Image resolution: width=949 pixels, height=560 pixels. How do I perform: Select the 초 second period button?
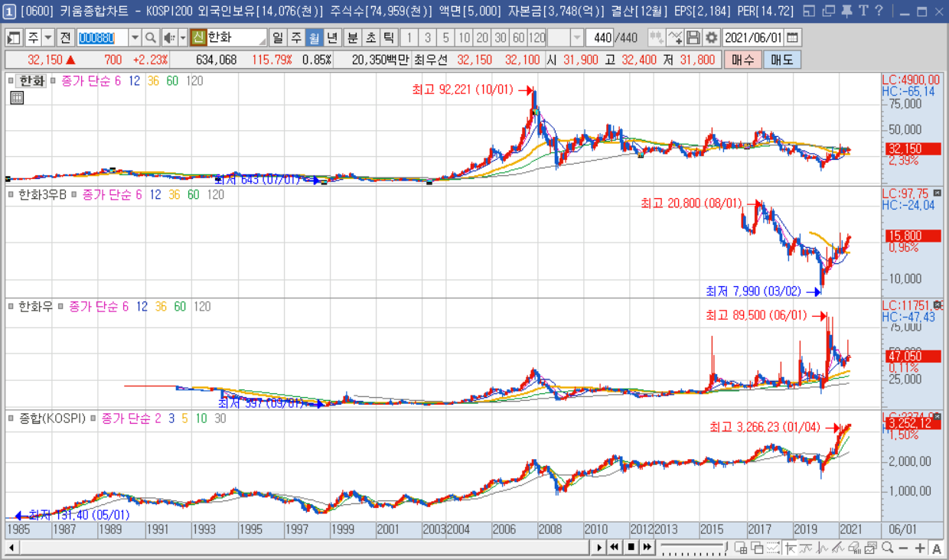(370, 37)
